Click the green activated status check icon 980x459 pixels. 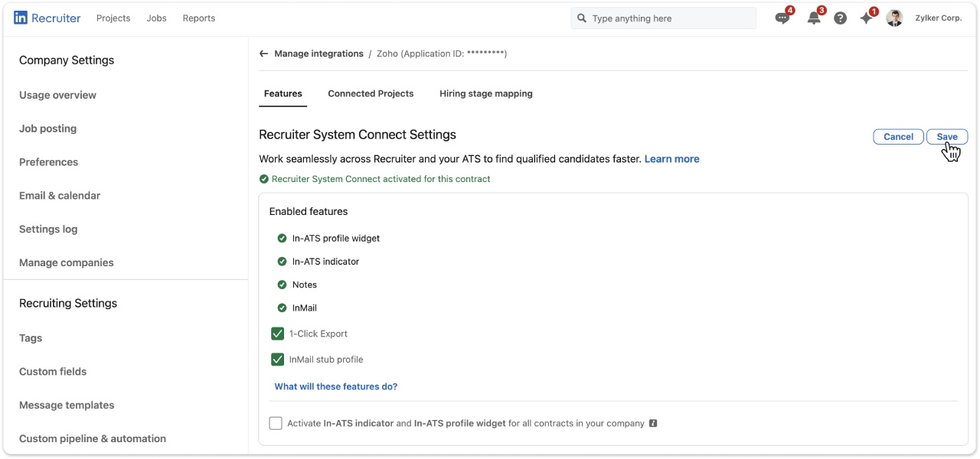(264, 179)
